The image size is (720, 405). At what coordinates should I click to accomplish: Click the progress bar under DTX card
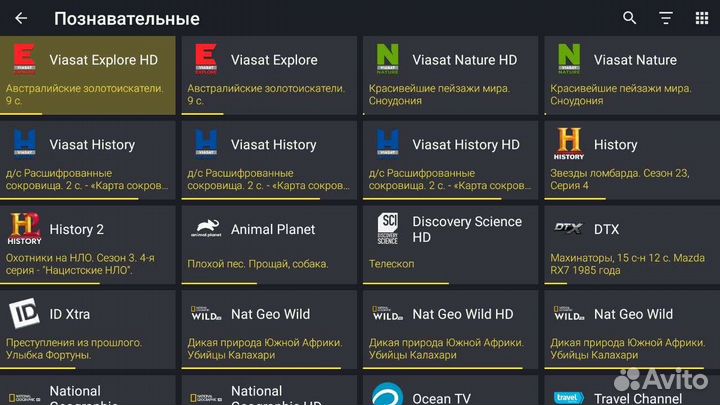point(556,283)
